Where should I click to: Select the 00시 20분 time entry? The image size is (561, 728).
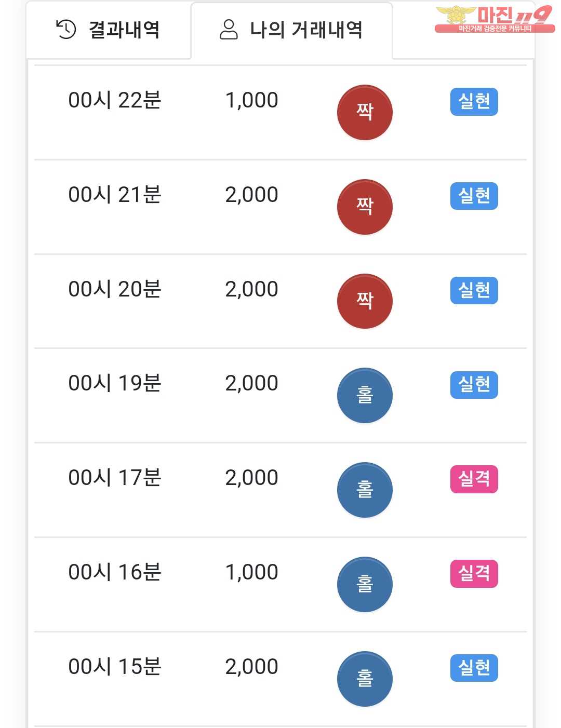point(115,289)
